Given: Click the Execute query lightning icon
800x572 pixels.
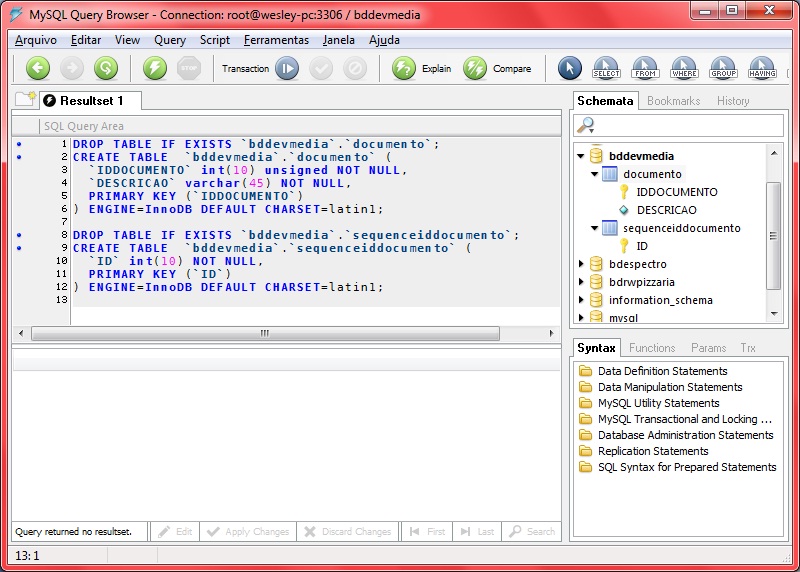Looking at the screenshot, I should tap(155, 68).
